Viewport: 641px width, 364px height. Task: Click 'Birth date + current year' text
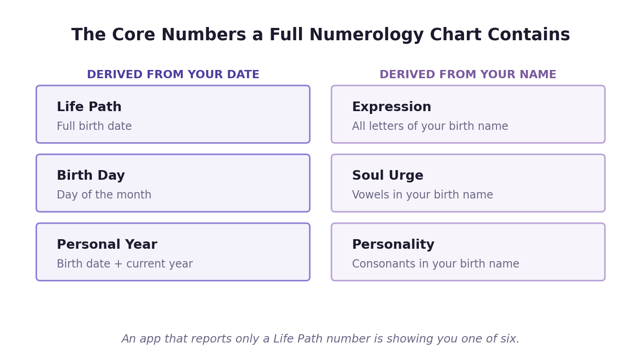(125, 264)
